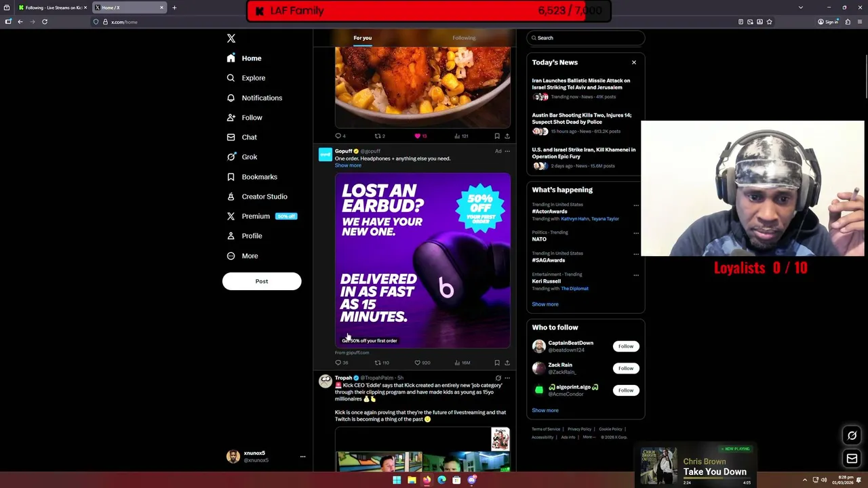This screenshot has width=868, height=488.
Task: Open more options for NATO trend
Action: tap(636, 232)
